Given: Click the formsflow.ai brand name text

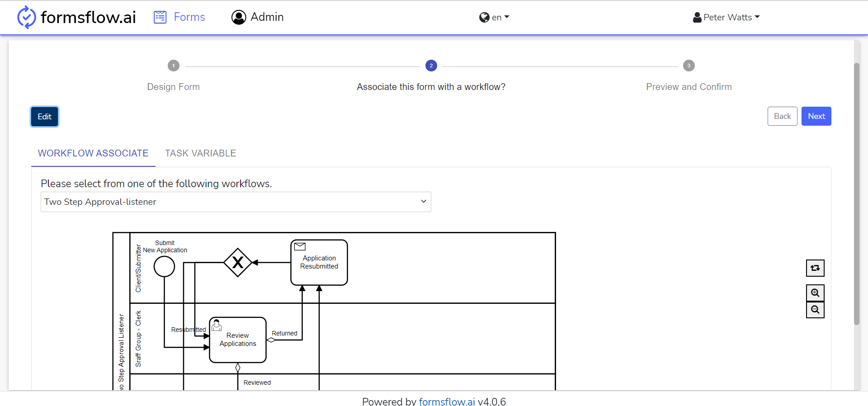Looking at the screenshot, I should pos(88,17).
